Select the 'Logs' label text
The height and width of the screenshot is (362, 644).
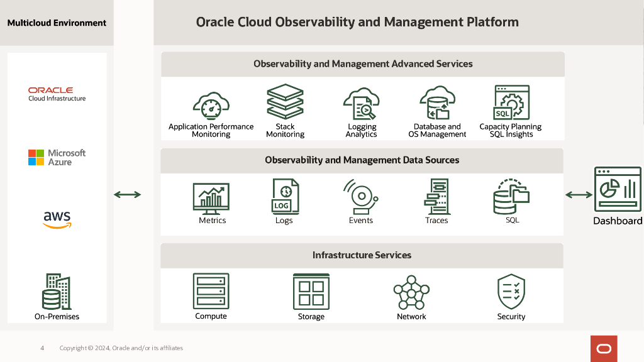(284, 221)
